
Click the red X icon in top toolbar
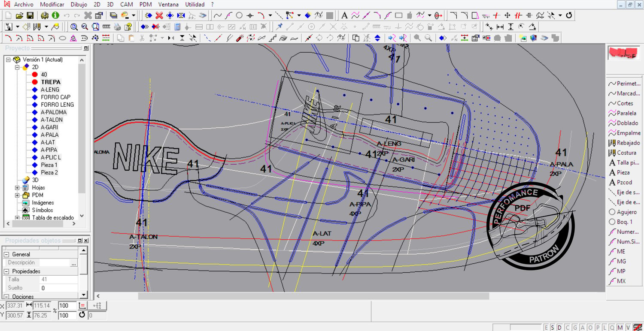click(159, 15)
